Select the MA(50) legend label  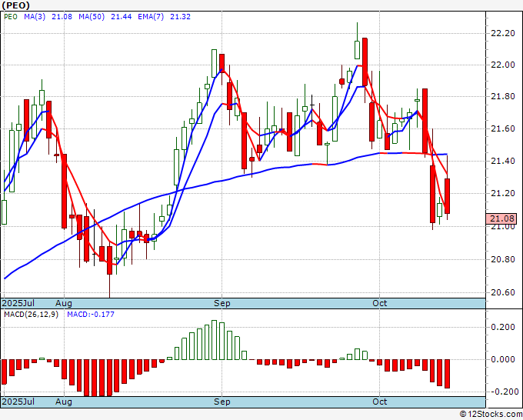[x=92, y=17]
